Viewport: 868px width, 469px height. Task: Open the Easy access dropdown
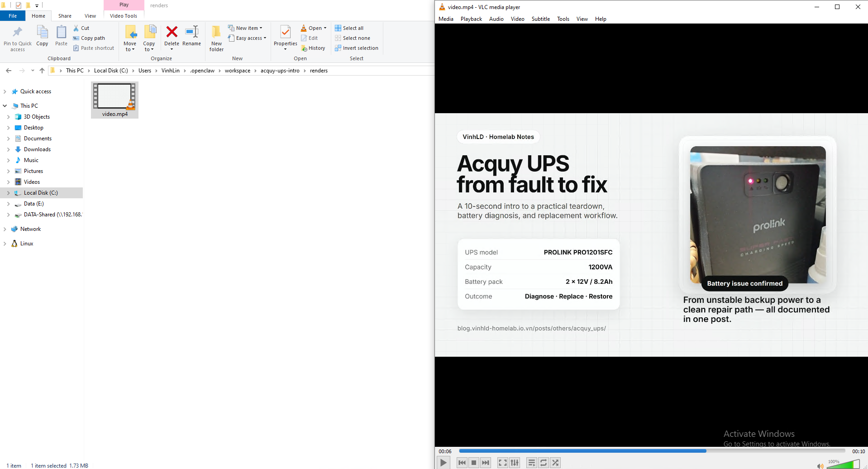tap(247, 38)
